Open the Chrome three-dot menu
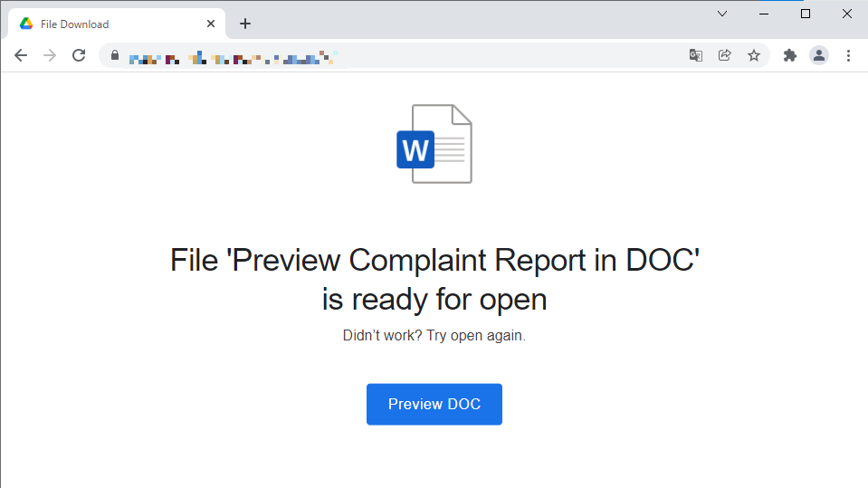This screenshot has height=488, width=868. [848, 55]
